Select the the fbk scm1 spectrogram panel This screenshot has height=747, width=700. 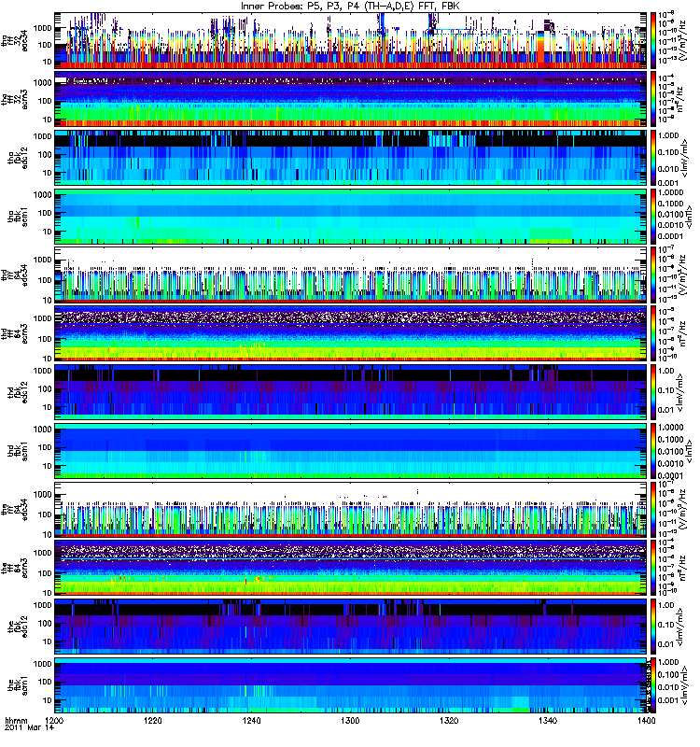tap(351, 685)
